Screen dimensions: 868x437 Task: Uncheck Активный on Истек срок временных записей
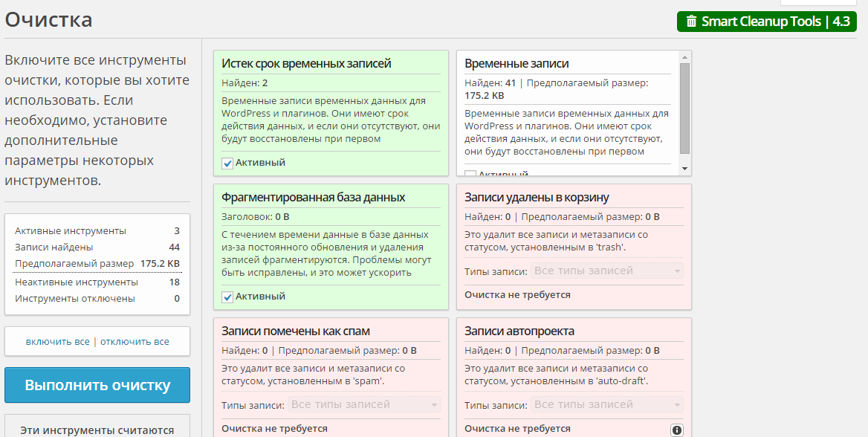point(227,162)
